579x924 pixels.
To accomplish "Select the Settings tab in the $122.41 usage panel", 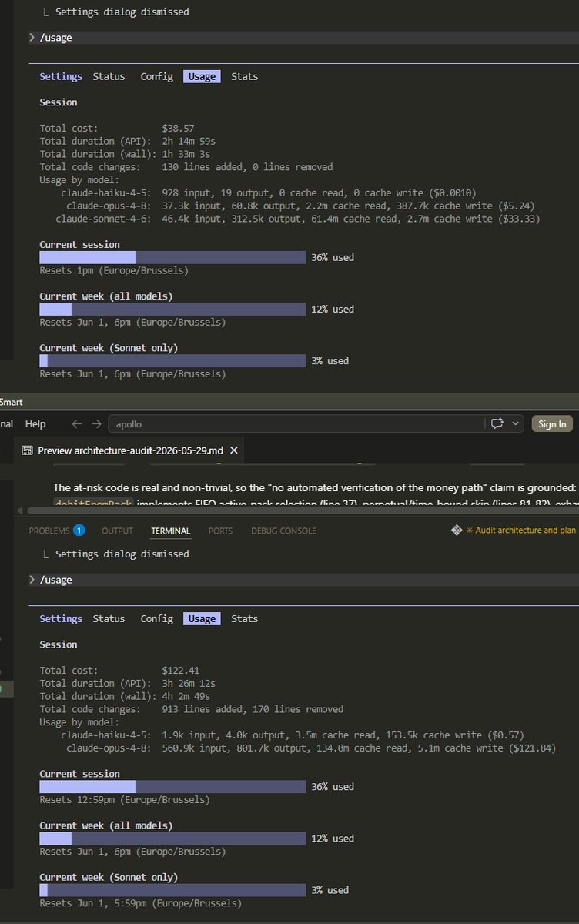I will click(x=61, y=618).
